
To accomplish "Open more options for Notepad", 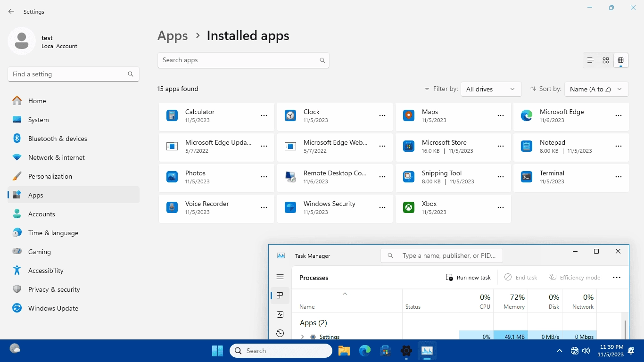I will (x=619, y=146).
